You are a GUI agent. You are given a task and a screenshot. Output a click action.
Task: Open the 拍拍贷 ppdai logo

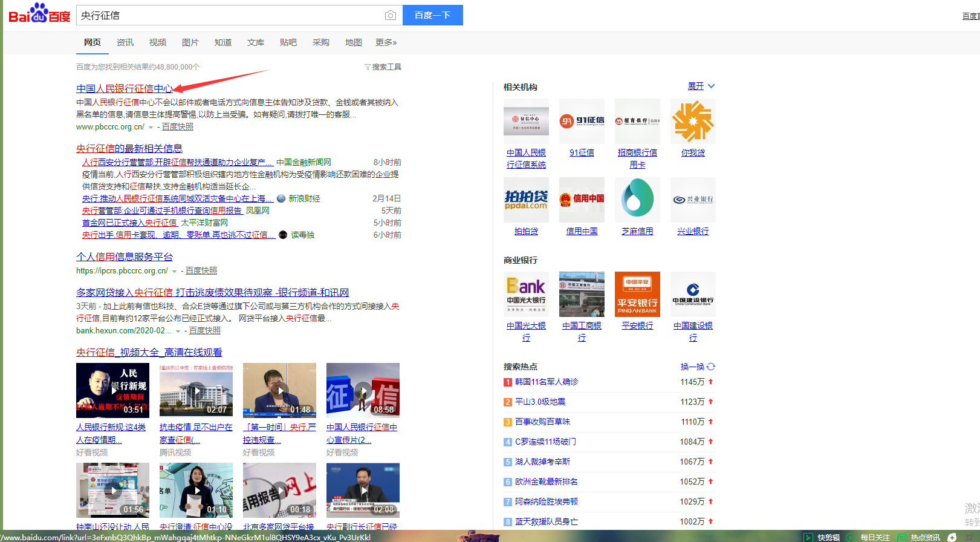526,200
